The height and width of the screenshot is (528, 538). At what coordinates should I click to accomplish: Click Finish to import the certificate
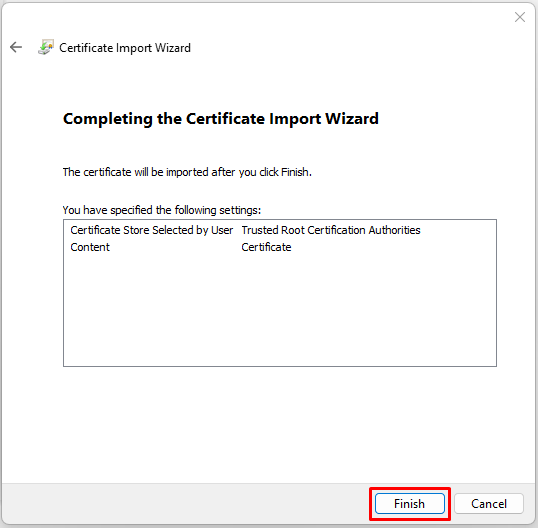[x=410, y=504]
